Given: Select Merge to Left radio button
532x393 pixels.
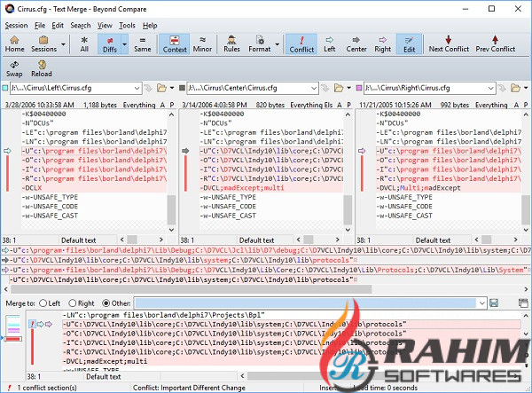Looking at the screenshot, I should [43, 303].
